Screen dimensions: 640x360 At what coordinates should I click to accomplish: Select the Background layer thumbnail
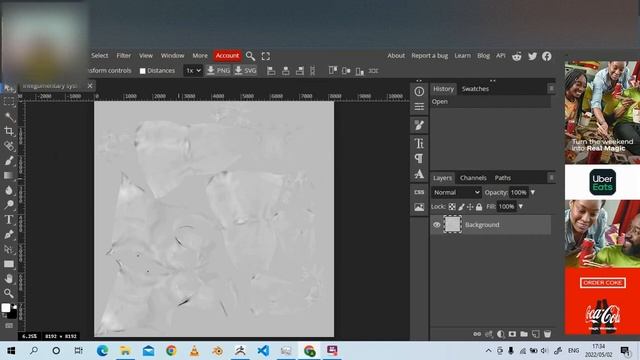(x=453, y=224)
